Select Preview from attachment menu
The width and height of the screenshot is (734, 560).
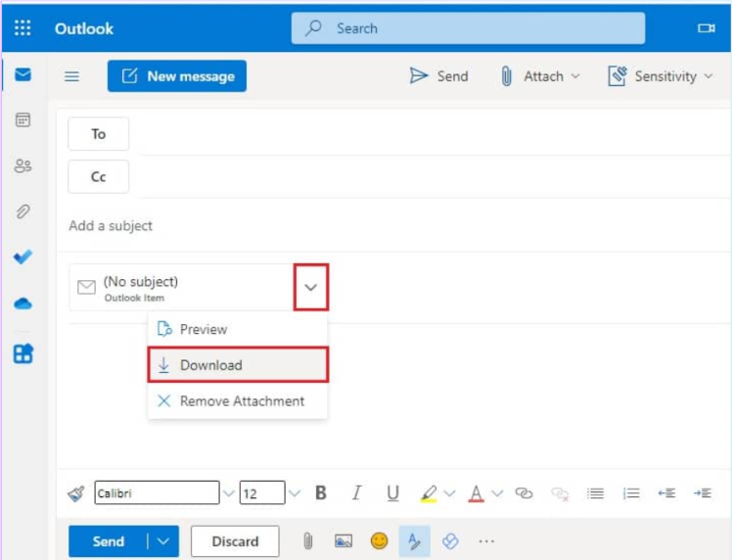click(238, 329)
